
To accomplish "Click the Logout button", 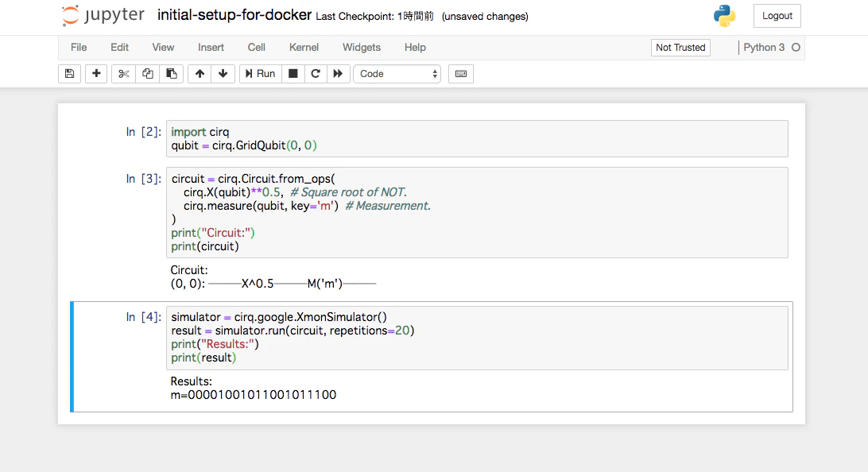I will tap(777, 16).
